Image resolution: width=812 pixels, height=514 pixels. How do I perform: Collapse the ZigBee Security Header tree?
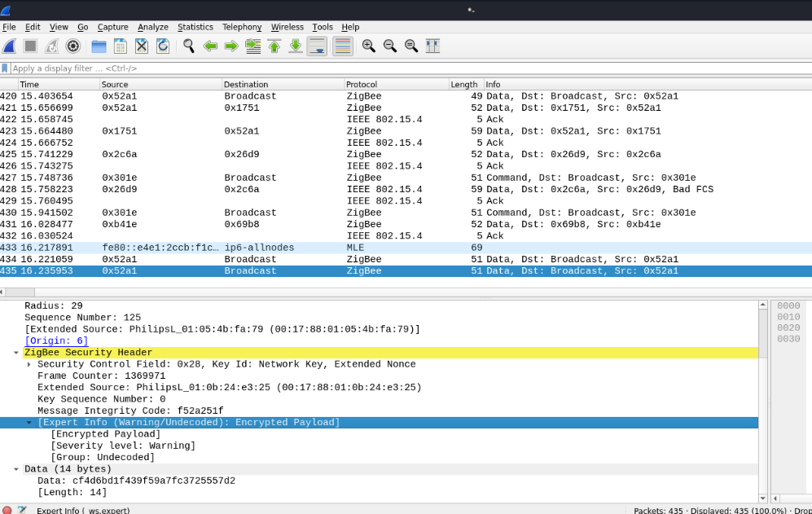[x=16, y=353]
